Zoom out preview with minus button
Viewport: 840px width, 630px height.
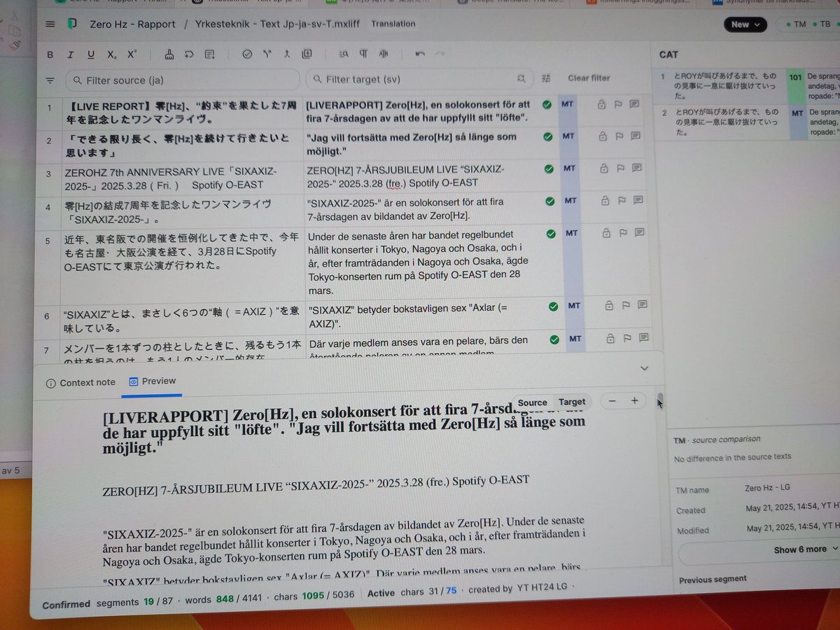click(x=612, y=401)
